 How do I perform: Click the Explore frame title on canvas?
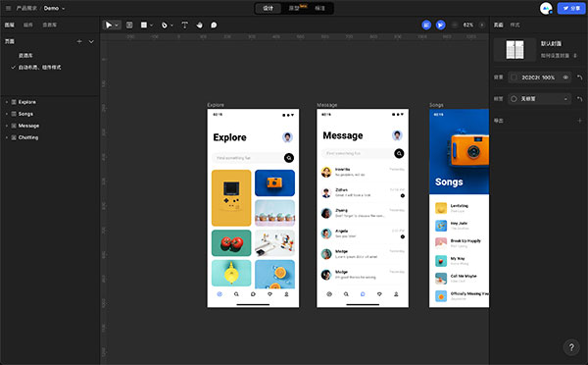[216, 105]
